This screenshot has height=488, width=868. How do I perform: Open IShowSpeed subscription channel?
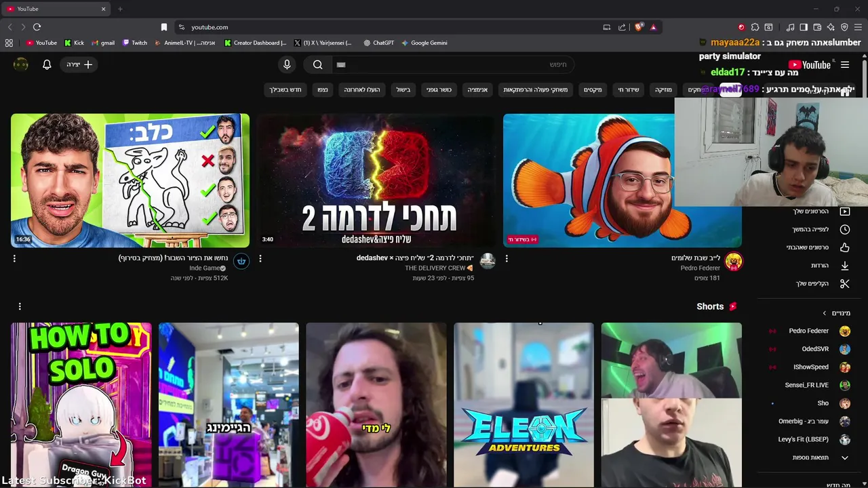(810, 367)
